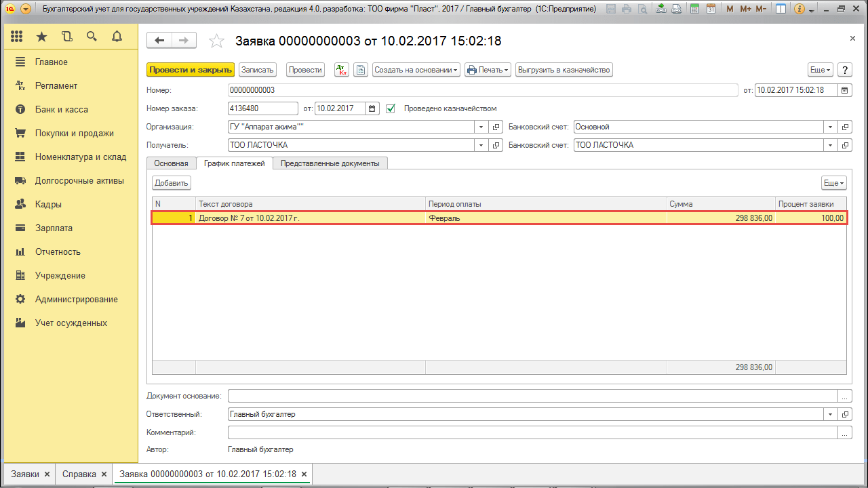The width and height of the screenshot is (868, 488).
Task: Click the search magnifier icon
Action: click(x=92, y=37)
